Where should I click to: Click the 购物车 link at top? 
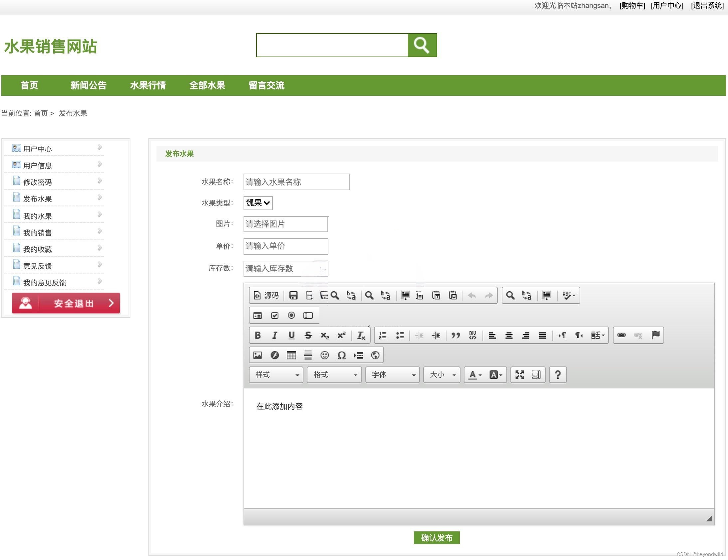[x=632, y=6]
